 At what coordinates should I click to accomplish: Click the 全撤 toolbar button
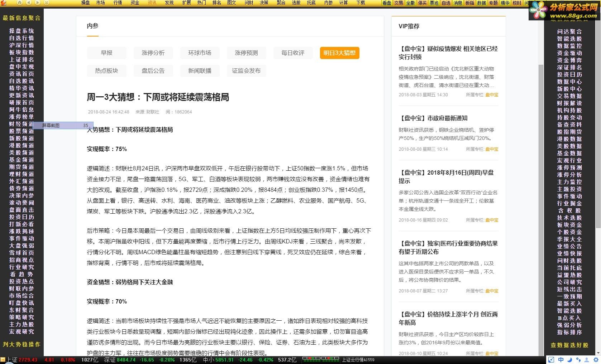tap(410, 3)
